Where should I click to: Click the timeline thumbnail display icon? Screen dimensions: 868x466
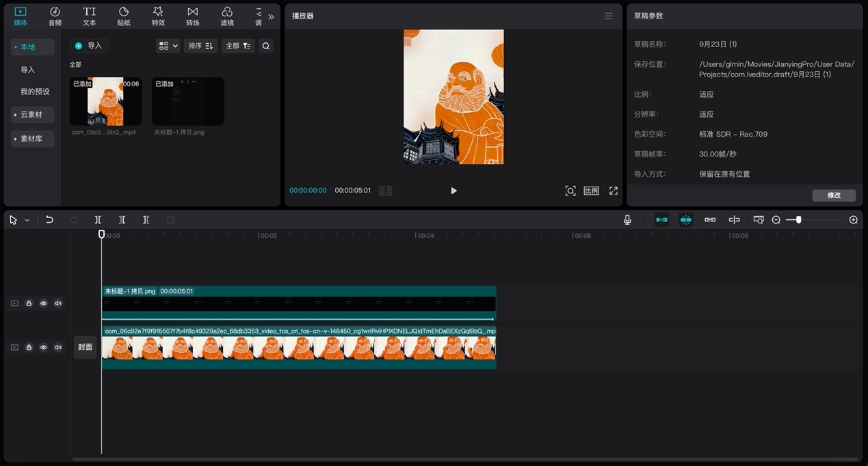pos(759,220)
